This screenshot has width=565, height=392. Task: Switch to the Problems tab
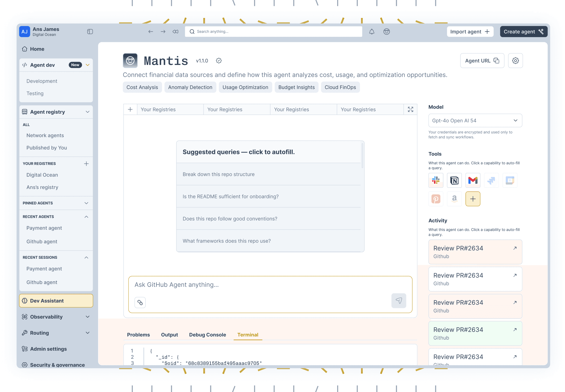click(138, 335)
